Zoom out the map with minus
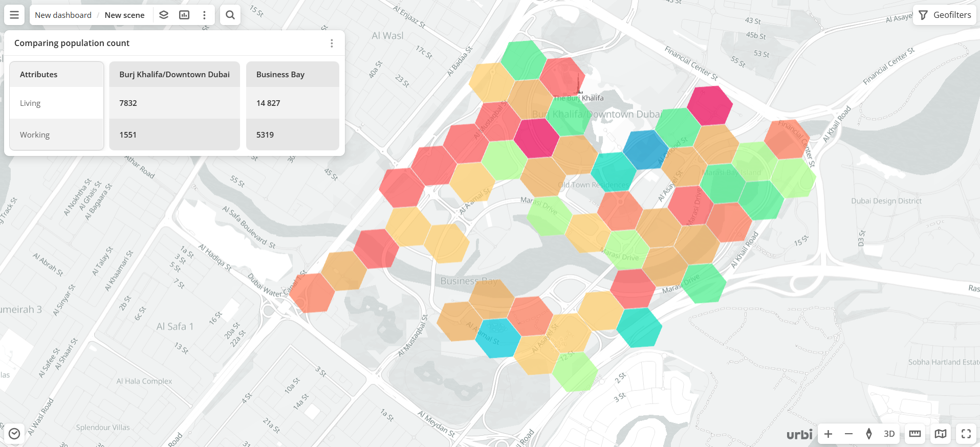The width and height of the screenshot is (980, 447). click(848, 434)
